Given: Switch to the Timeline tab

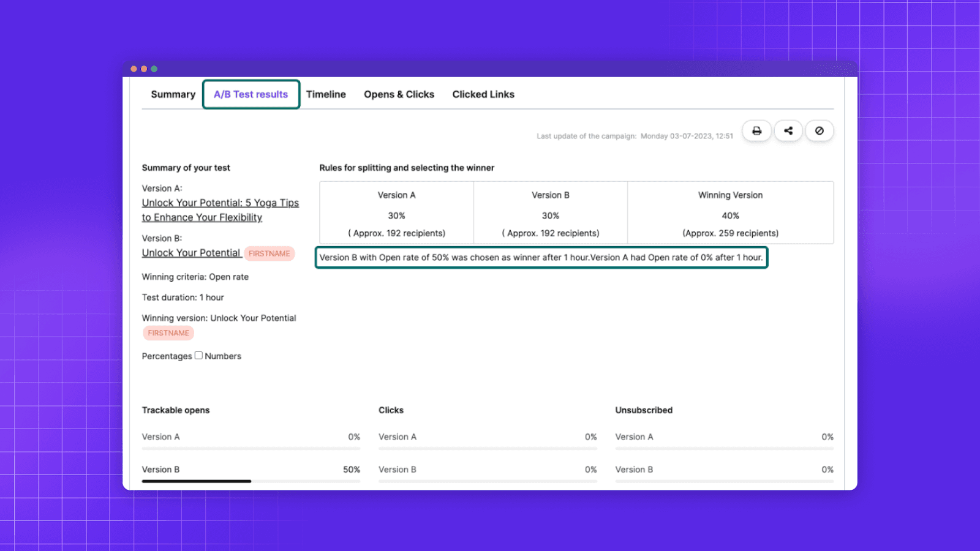Looking at the screenshot, I should click(x=326, y=94).
